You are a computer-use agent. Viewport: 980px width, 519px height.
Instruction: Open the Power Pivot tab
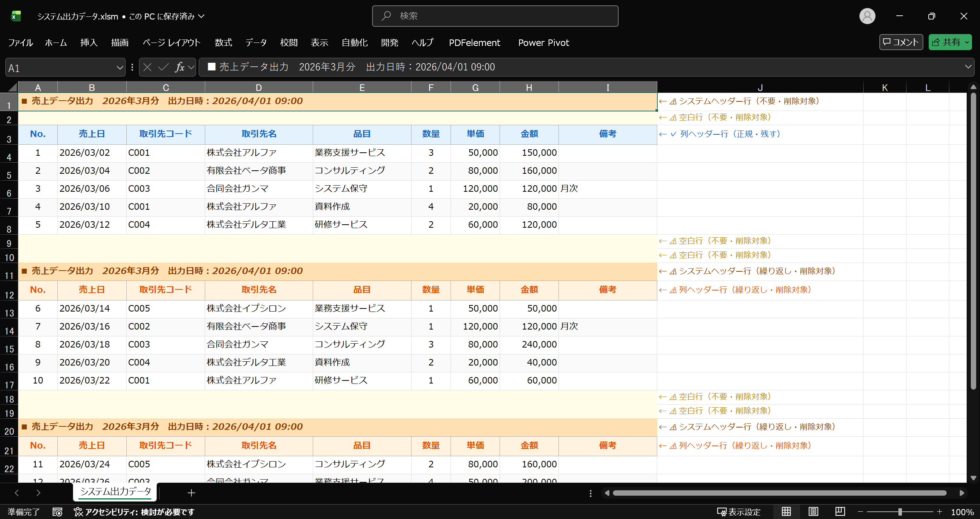point(543,42)
